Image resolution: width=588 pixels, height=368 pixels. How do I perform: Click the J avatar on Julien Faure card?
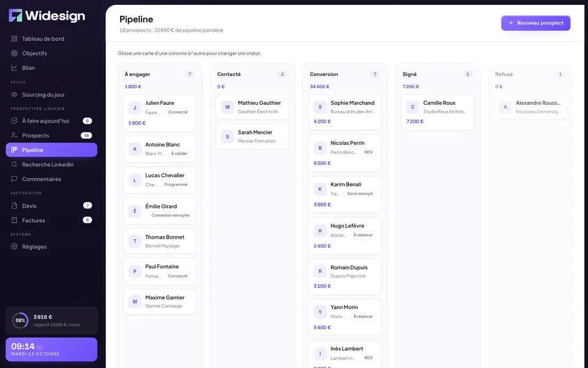[135, 108]
